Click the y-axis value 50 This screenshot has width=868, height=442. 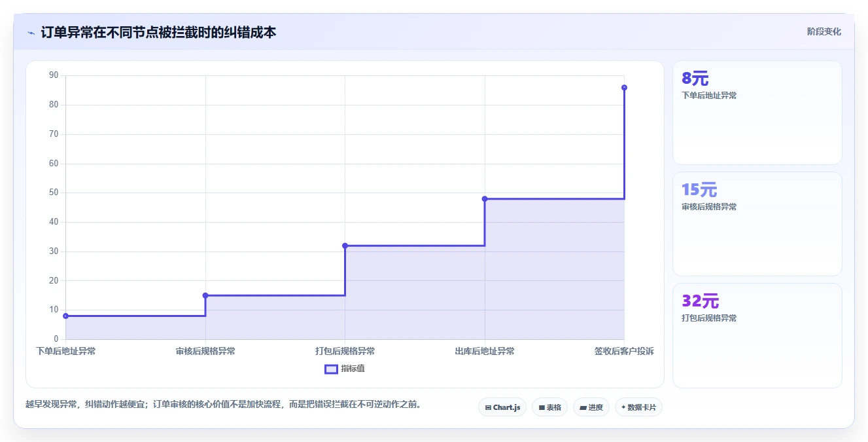click(x=54, y=193)
